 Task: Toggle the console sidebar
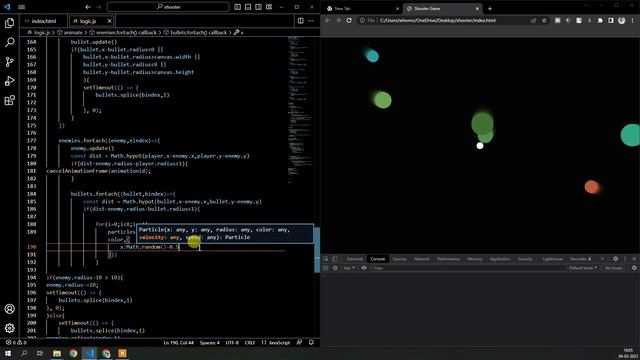[326, 268]
